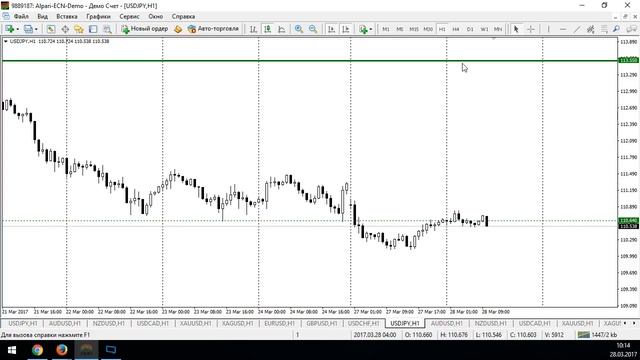Open the Графики menu
This screenshot has width=640, height=360.
click(x=98, y=16)
